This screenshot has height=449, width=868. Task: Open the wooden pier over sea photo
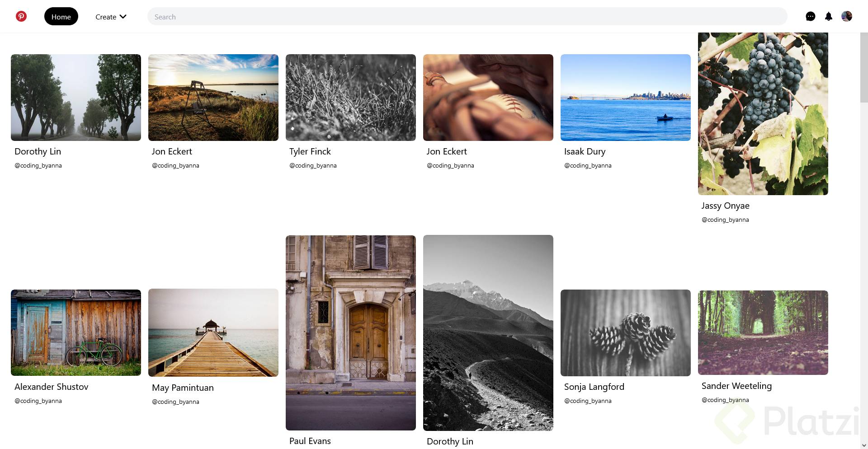[x=213, y=333]
